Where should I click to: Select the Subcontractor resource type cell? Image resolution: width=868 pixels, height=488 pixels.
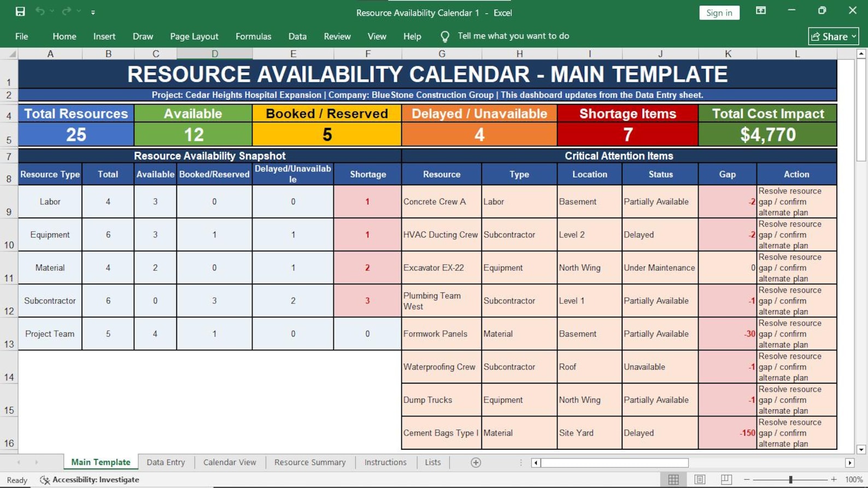pyautogui.click(x=50, y=301)
